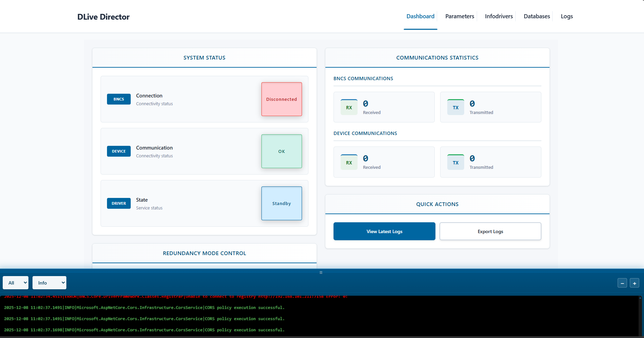Open the All log source dropdown
644x338 pixels.
click(x=16, y=283)
